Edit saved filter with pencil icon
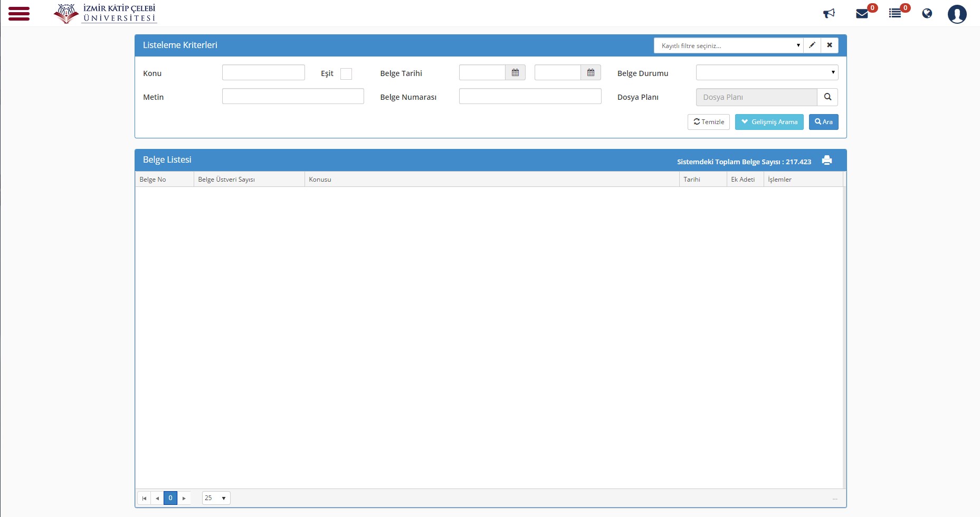Image resolution: width=980 pixels, height=517 pixels. (x=812, y=45)
